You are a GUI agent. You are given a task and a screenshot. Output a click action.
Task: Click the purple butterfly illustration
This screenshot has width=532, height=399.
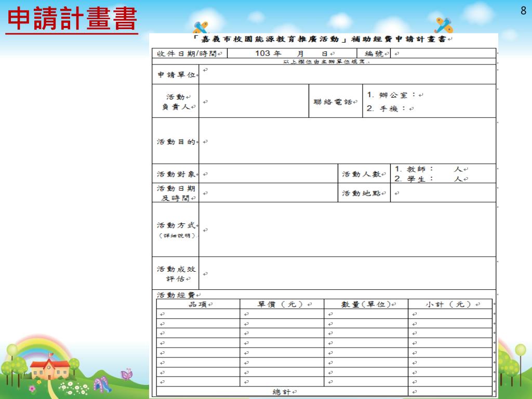pyautogui.click(x=127, y=374)
